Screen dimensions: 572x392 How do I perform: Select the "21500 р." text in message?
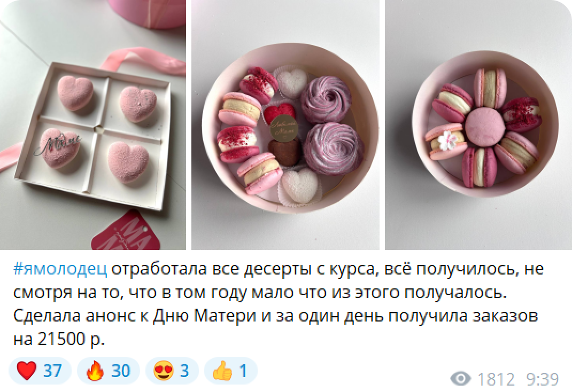tap(71, 339)
